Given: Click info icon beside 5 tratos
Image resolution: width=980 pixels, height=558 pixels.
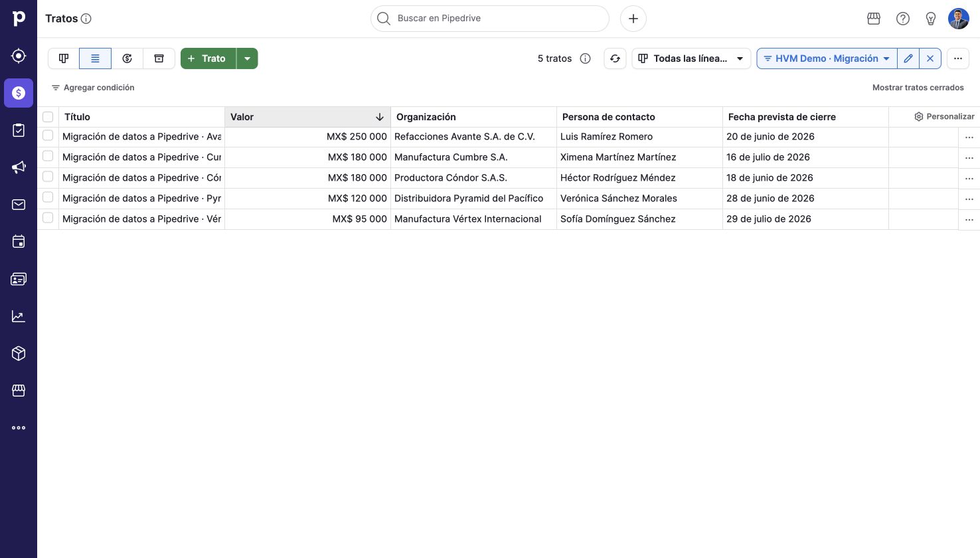Looking at the screenshot, I should [586, 58].
